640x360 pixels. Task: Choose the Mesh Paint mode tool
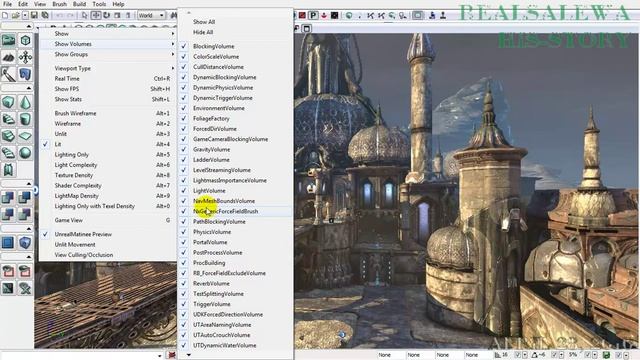(x=8, y=74)
